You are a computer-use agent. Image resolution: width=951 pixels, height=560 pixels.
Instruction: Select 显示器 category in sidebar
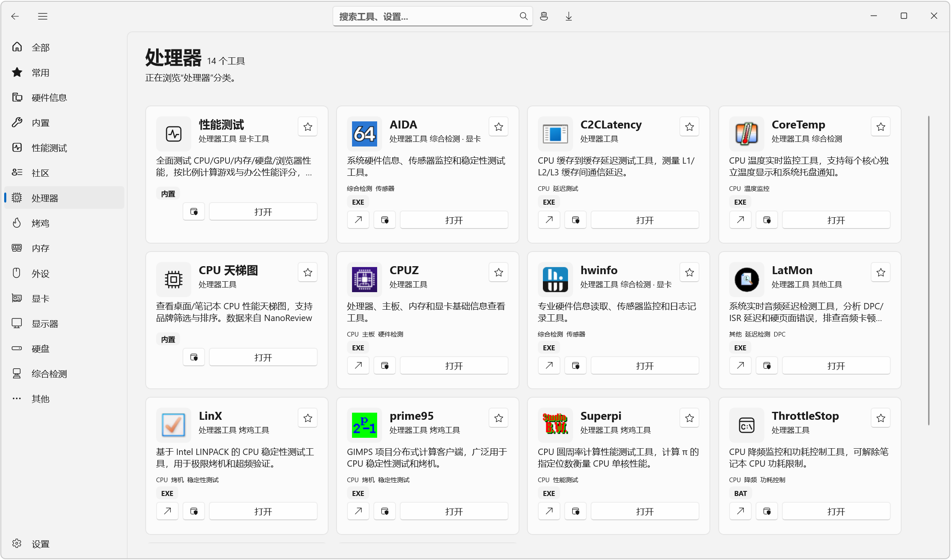point(64,324)
